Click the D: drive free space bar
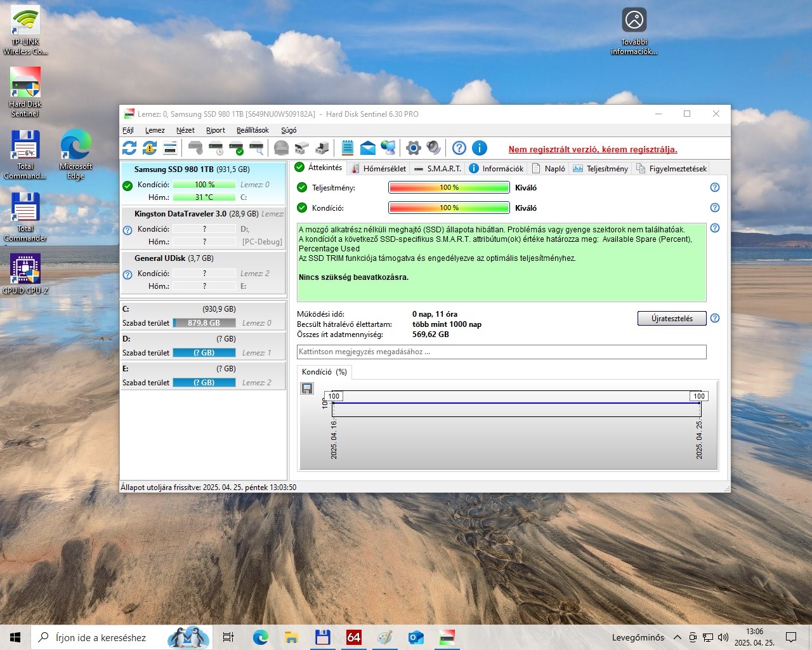The width and height of the screenshot is (812, 650). 204,353
